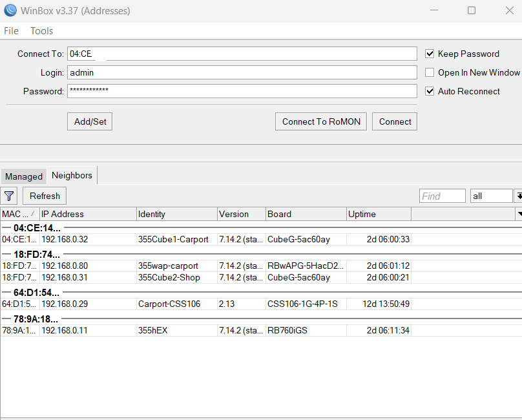Select the 355wap-carport identity

point(168,266)
